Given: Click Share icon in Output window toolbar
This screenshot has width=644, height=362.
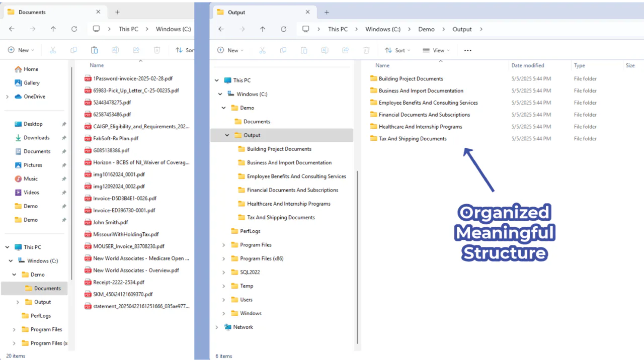Looking at the screenshot, I should point(345,50).
